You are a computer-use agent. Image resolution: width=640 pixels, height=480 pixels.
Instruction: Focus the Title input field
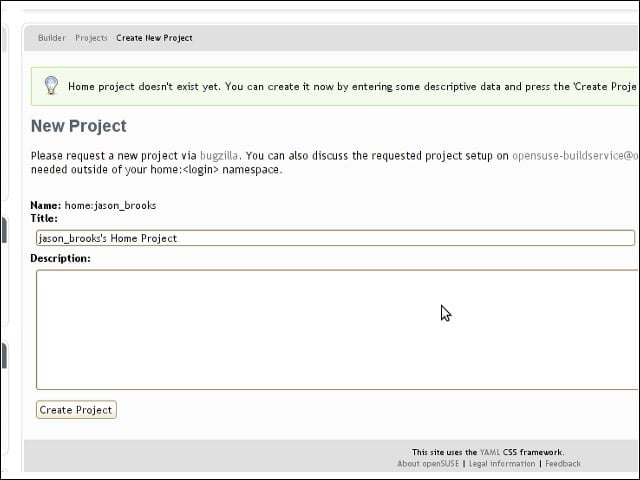coord(335,238)
